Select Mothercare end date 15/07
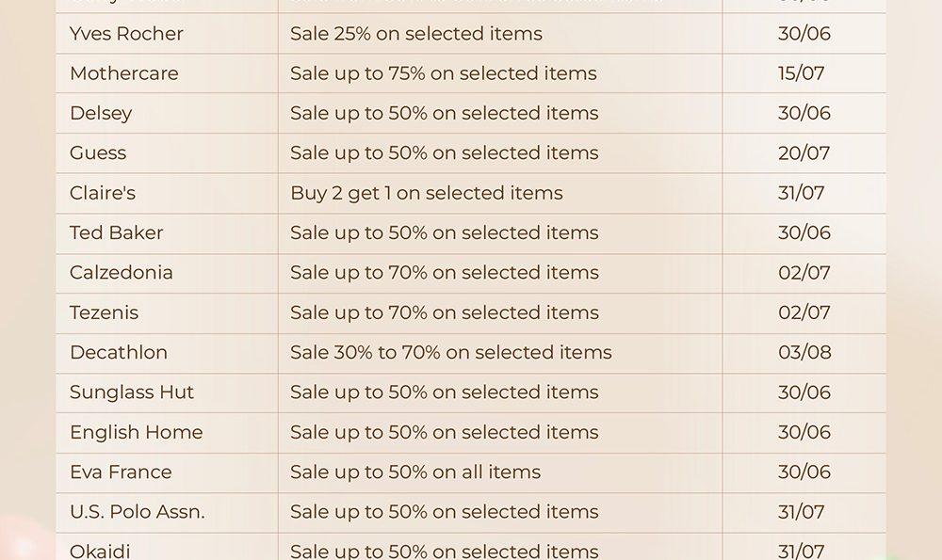The width and height of the screenshot is (942, 560). (801, 73)
